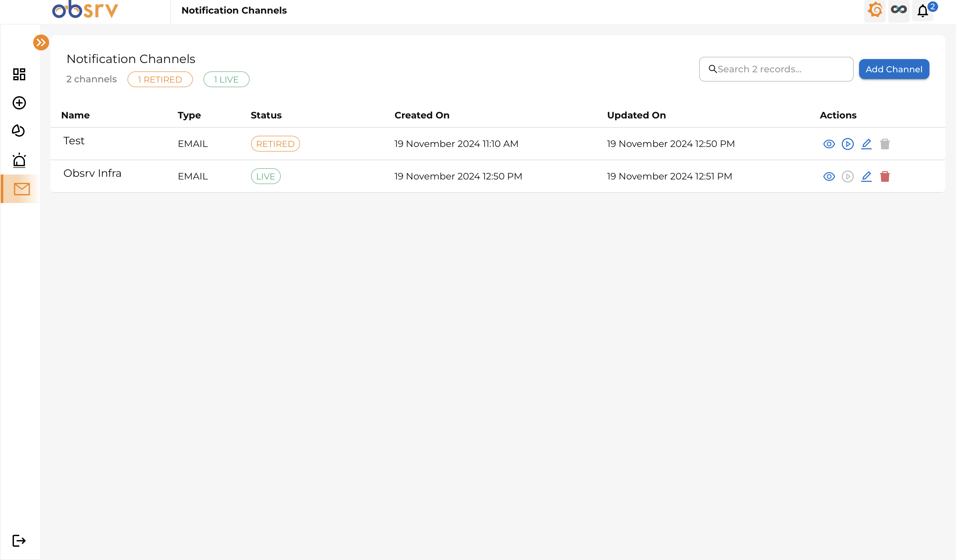Viewport: 956px width, 560px height.
Task: Publish the Test channel with play icon
Action: click(847, 144)
